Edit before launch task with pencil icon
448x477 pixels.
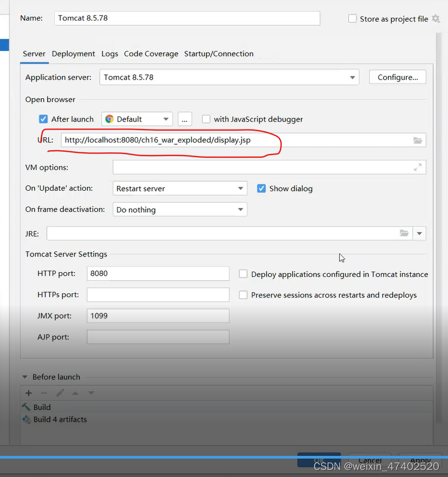(x=60, y=393)
